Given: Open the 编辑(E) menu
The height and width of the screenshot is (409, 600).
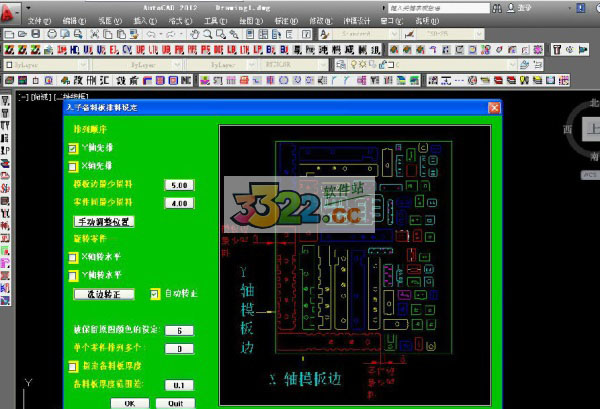Looking at the screenshot, I should pyautogui.click(x=74, y=21).
